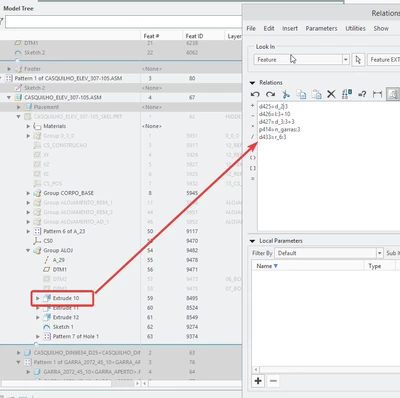
Task: Undo the last relations edit
Action: click(x=255, y=94)
